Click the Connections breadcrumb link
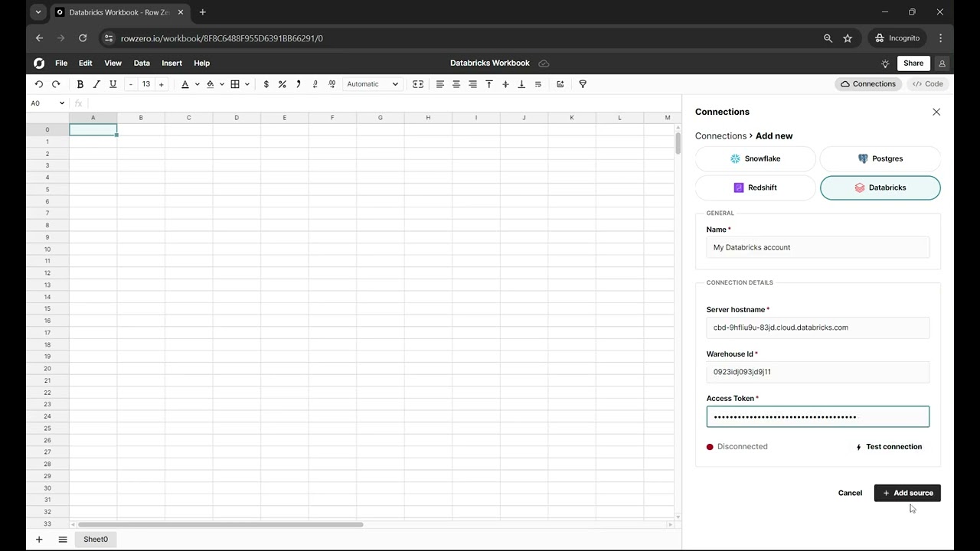 click(720, 136)
